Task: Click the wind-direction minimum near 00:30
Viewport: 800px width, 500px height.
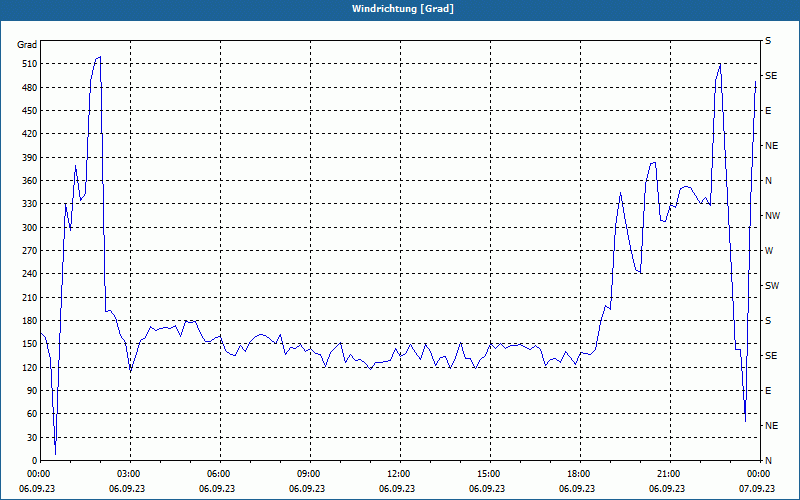Action: point(55,454)
